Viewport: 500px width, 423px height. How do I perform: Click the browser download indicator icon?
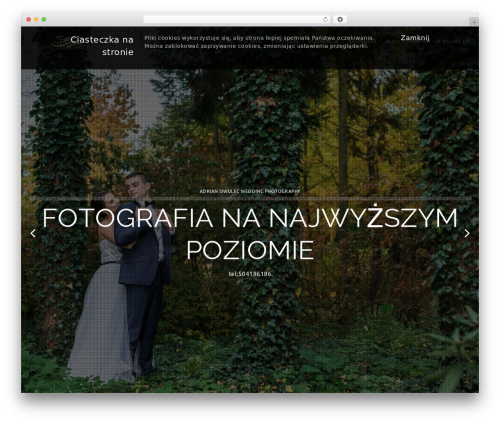tap(340, 19)
